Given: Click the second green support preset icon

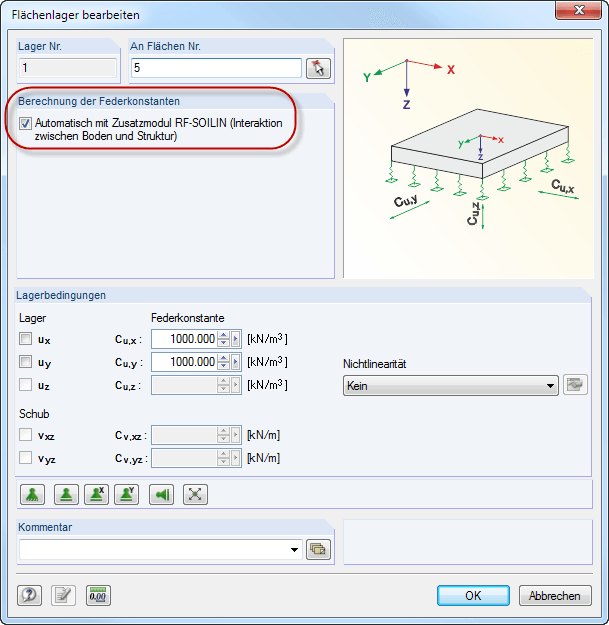Looking at the screenshot, I should (x=66, y=495).
